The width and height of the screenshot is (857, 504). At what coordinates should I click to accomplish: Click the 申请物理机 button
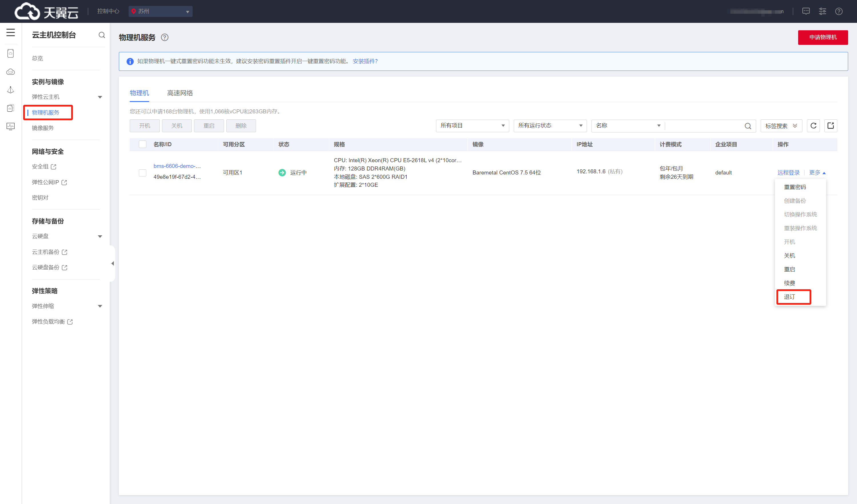pyautogui.click(x=823, y=37)
